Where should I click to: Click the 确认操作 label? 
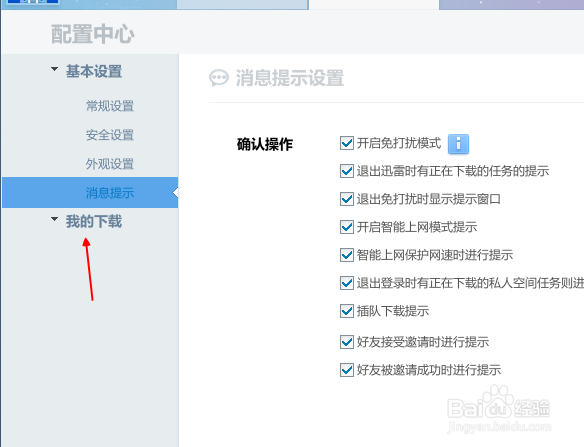point(265,144)
